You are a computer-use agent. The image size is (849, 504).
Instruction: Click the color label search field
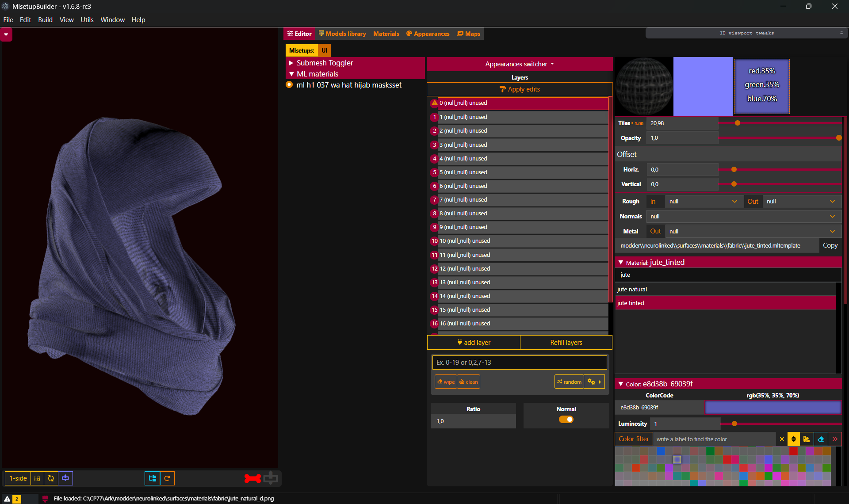(714, 439)
